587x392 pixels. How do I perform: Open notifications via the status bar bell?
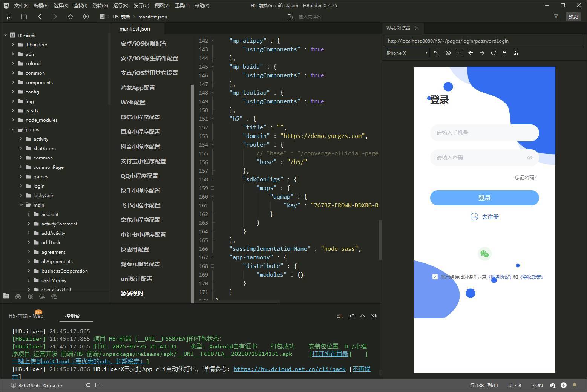[575, 385]
